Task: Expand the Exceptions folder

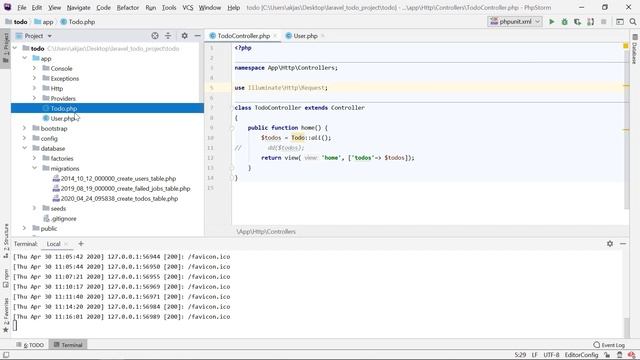Action: pyautogui.click(x=35, y=78)
